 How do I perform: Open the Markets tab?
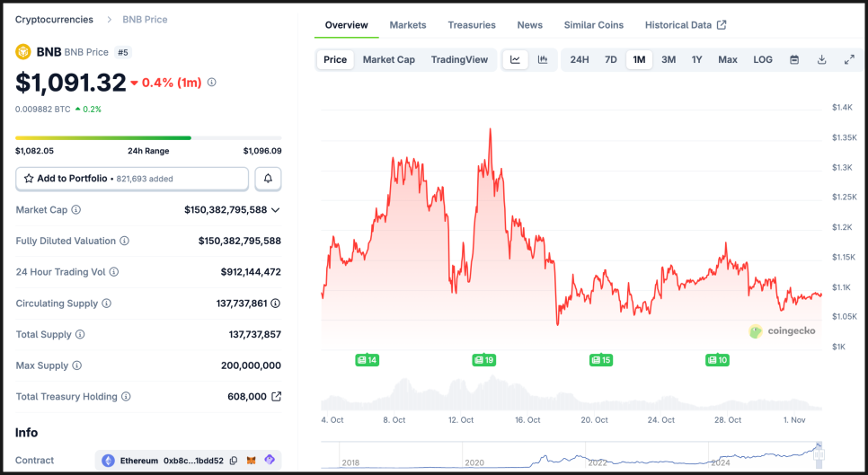(408, 25)
